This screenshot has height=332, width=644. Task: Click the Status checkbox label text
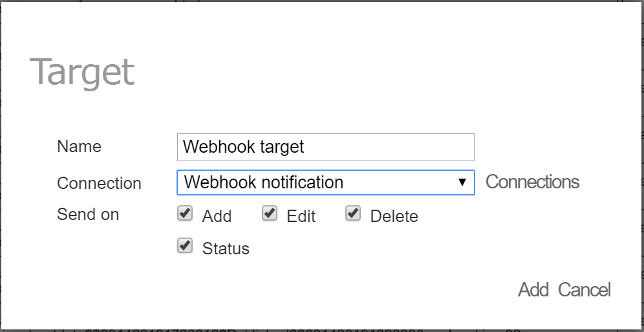pos(226,249)
